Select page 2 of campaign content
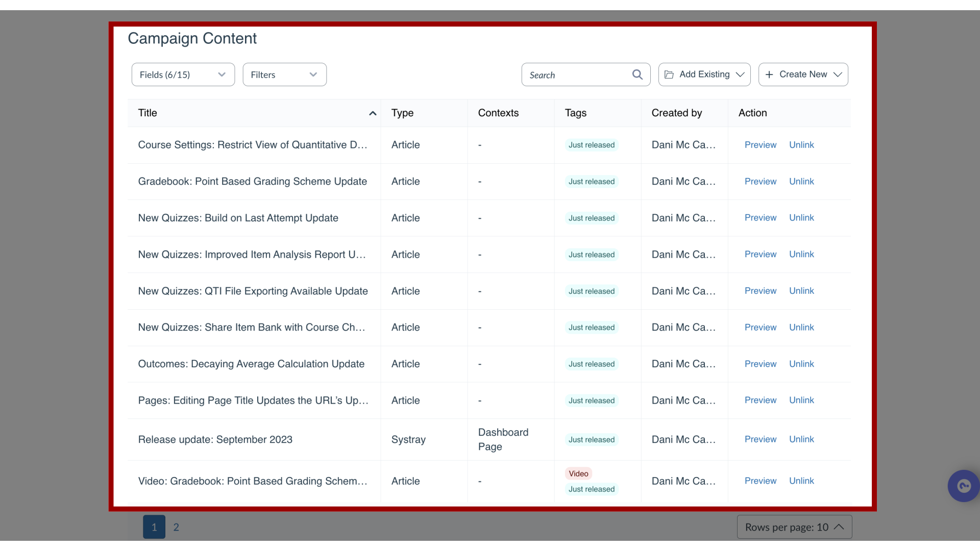The width and height of the screenshot is (980, 551). click(176, 527)
